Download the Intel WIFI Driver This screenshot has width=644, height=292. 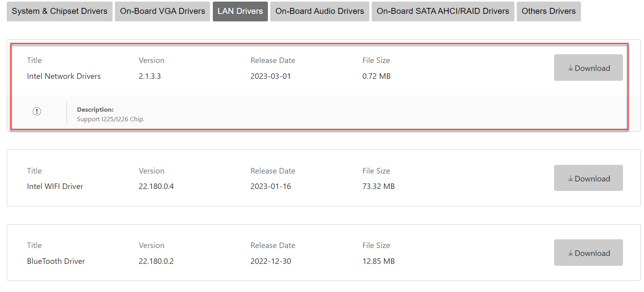[588, 178]
